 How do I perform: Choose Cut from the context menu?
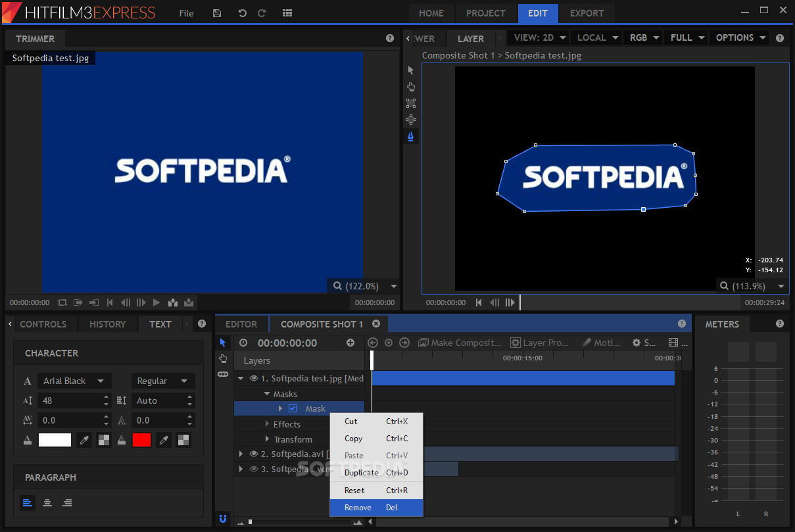(x=376, y=421)
